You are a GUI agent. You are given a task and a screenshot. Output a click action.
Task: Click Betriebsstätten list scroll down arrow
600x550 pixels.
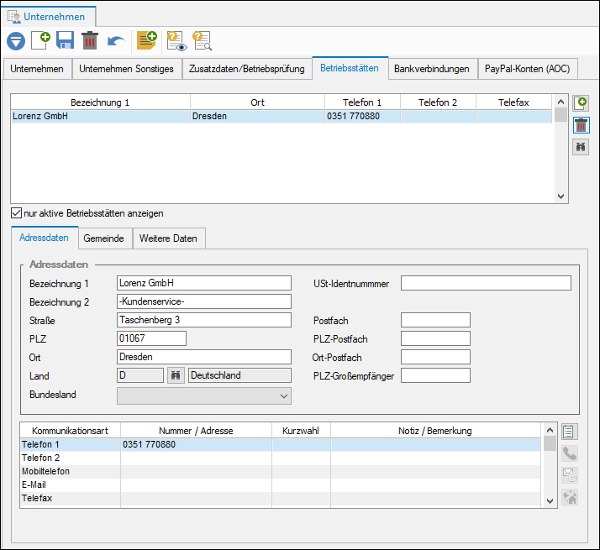pos(561,196)
